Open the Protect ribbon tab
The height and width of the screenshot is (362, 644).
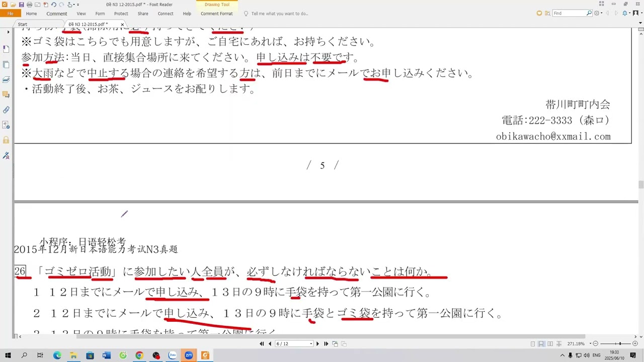121,14
